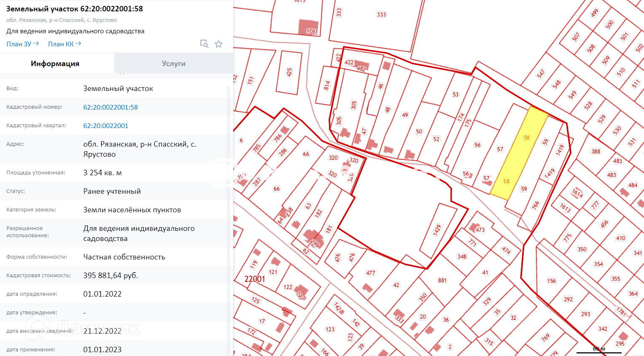This screenshot has height=356, width=644.
Task: Click the quarter label 22001 on map
Action: 255,279
